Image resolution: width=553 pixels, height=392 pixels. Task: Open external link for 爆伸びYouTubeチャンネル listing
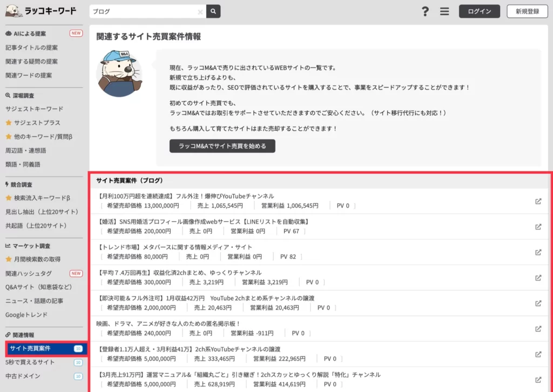tap(538, 201)
